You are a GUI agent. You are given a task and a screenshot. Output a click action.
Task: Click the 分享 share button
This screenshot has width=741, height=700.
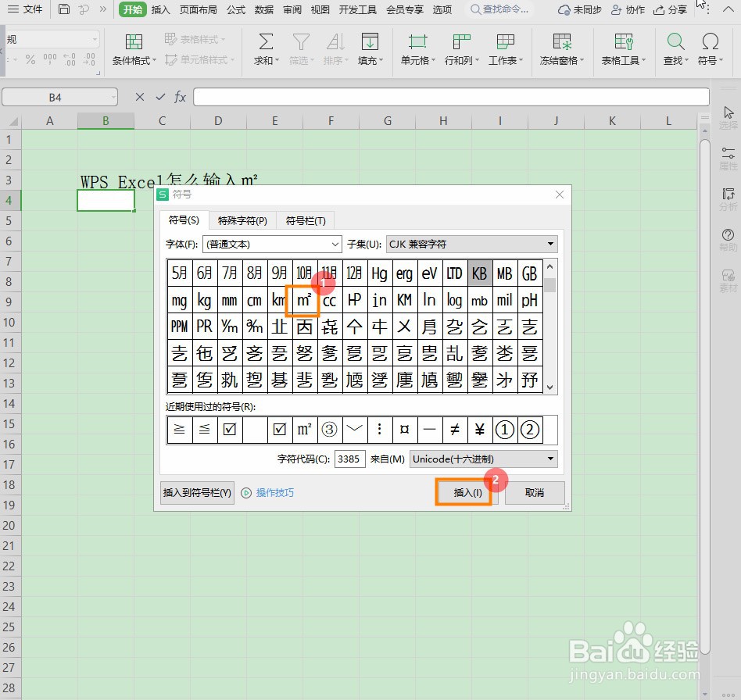pos(670,10)
